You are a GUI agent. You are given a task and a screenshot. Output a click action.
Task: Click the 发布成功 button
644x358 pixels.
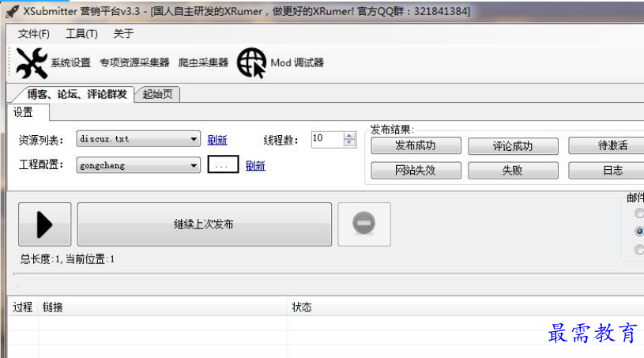pos(416,145)
